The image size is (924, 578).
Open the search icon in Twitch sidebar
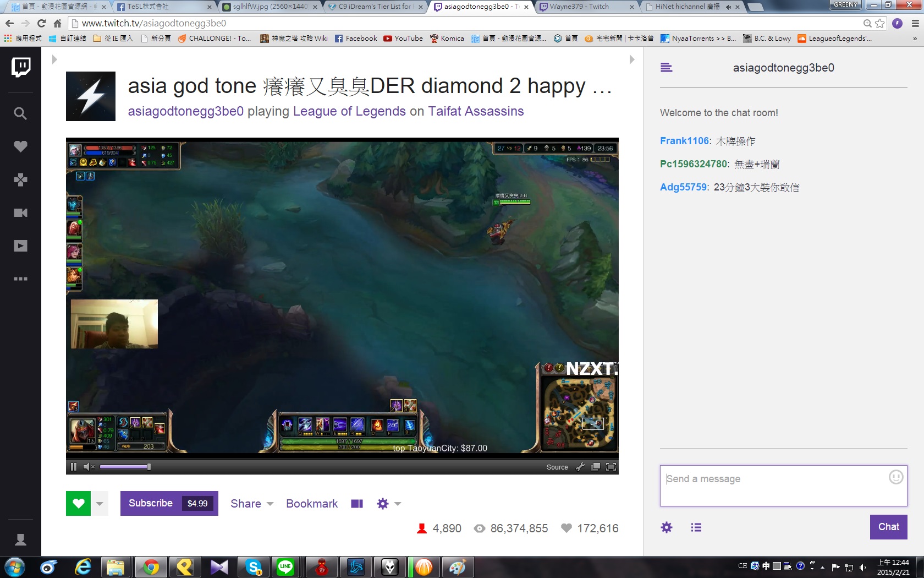pyautogui.click(x=20, y=113)
